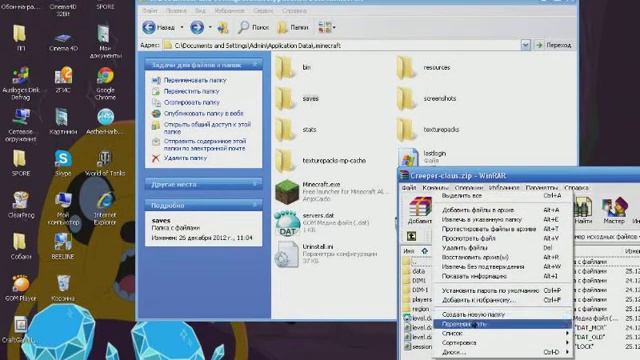Select ClearProg desktop icon
This screenshot has width=640, height=360.
(x=20, y=204)
